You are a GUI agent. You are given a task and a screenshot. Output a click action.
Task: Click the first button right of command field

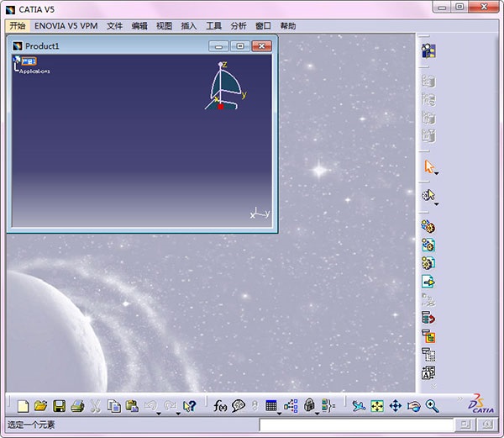pos(465,425)
